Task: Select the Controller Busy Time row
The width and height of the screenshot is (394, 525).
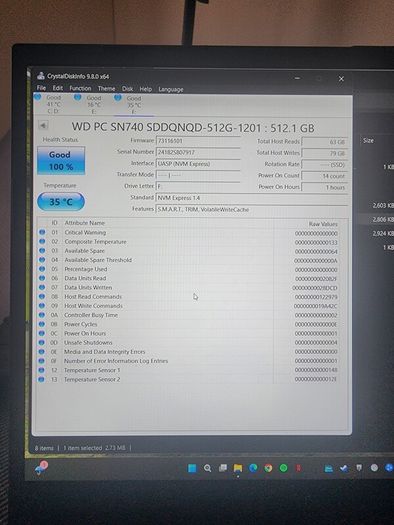Action: (x=188, y=315)
